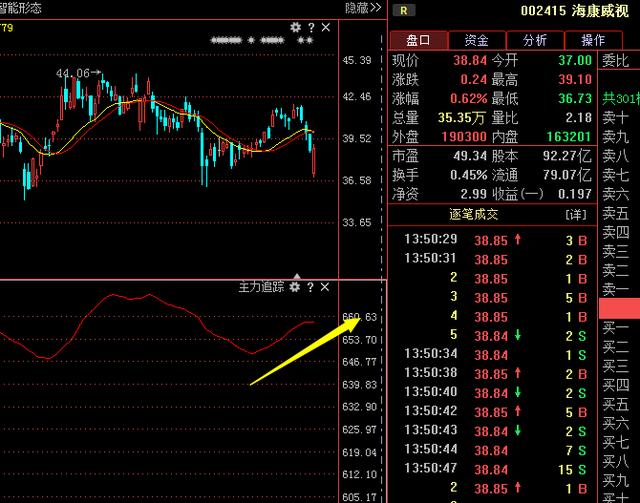Image resolution: width=640 pixels, height=503 pixels.
Task: Click the lowest price value 36.73
Action: point(575,98)
